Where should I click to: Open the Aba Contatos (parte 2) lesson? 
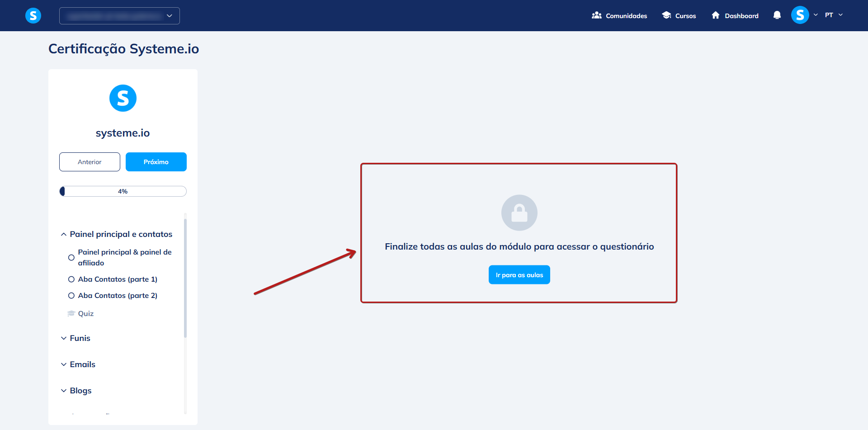click(x=118, y=296)
